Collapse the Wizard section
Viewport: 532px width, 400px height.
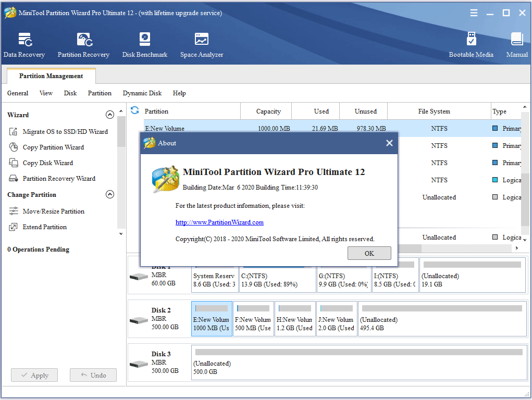(109, 115)
